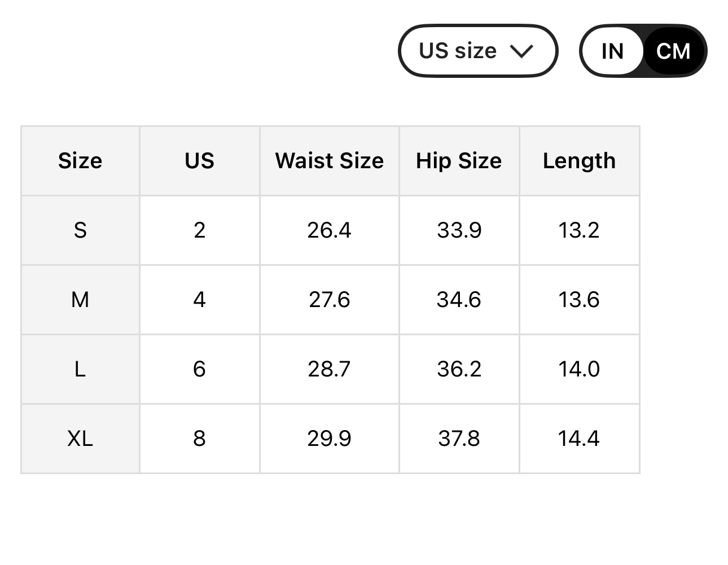Click the Waist Size column header
This screenshot has height=565, width=728.
329,161
